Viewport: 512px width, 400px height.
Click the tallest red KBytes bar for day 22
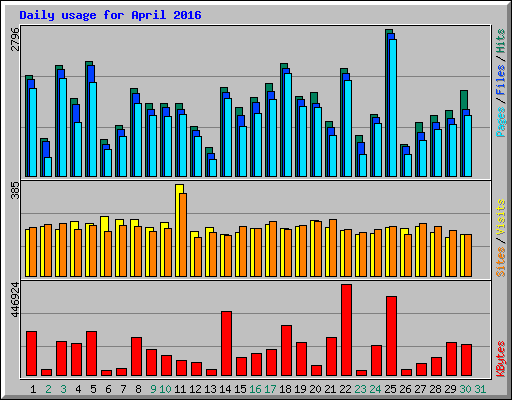[x=346, y=330]
